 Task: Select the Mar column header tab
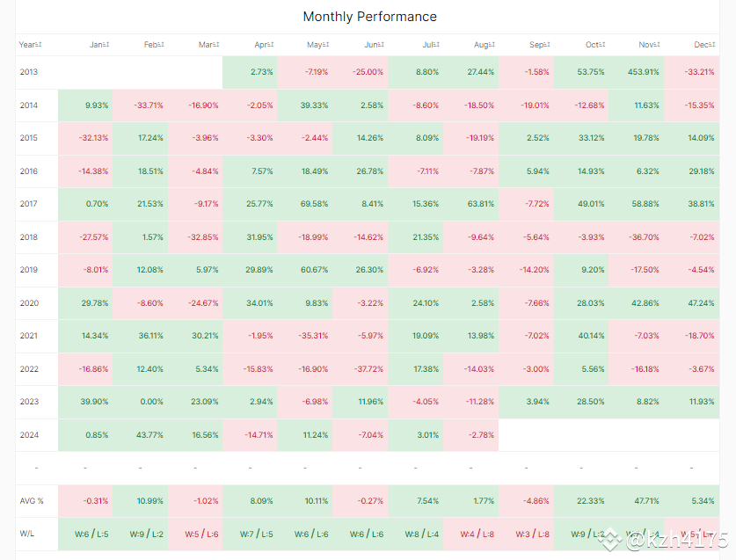click(x=208, y=44)
